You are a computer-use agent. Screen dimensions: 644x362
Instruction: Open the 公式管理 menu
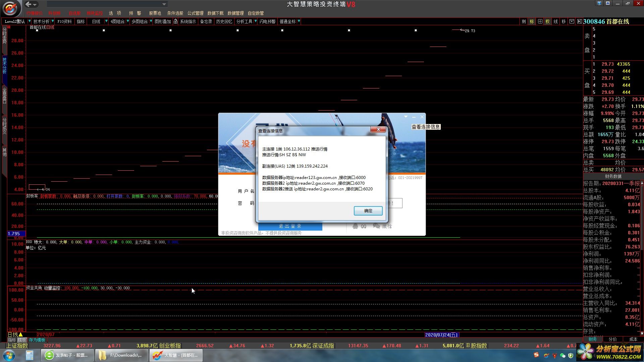click(x=195, y=13)
